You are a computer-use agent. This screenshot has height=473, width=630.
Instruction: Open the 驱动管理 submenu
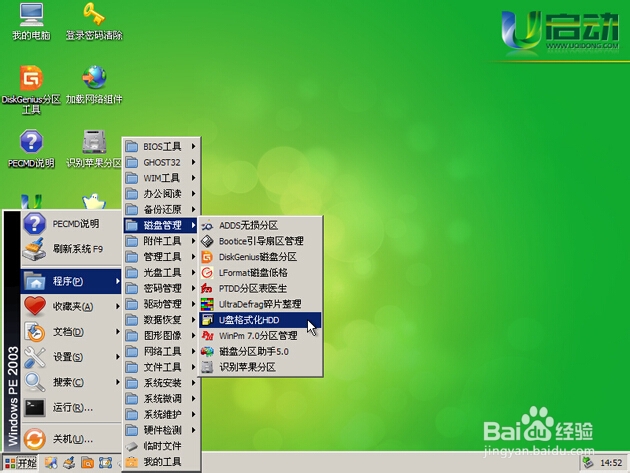click(161, 304)
